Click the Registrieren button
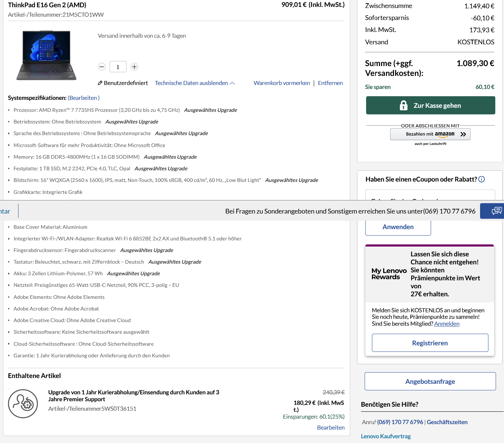Image resolution: width=504 pixels, height=443 pixels. pos(430,343)
